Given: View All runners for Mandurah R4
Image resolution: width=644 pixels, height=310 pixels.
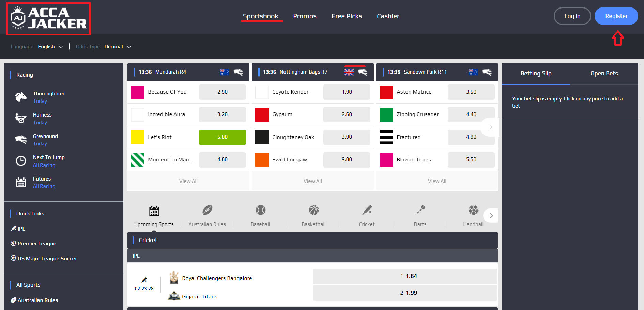Looking at the screenshot, I should (x=188, y=181).
